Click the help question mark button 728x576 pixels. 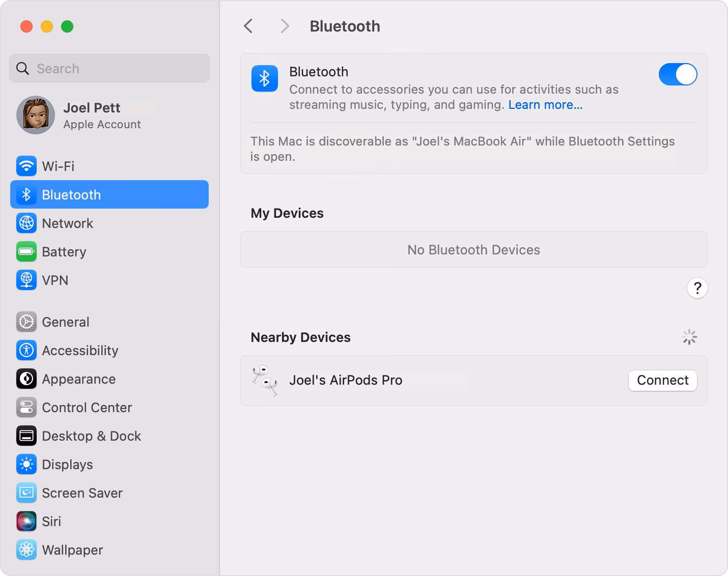697,288
